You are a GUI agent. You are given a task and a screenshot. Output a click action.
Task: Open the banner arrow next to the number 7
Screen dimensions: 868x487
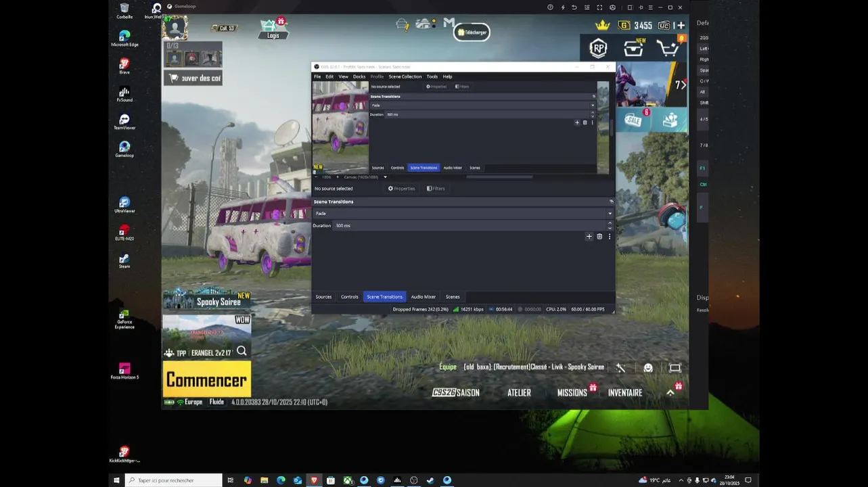tap(683, 85)
